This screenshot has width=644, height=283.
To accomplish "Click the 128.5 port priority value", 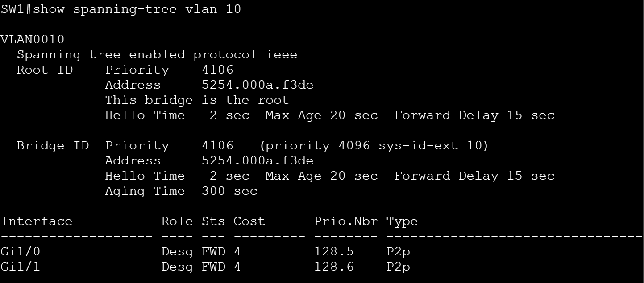I will pyautogui.click(x=334, y=252).
